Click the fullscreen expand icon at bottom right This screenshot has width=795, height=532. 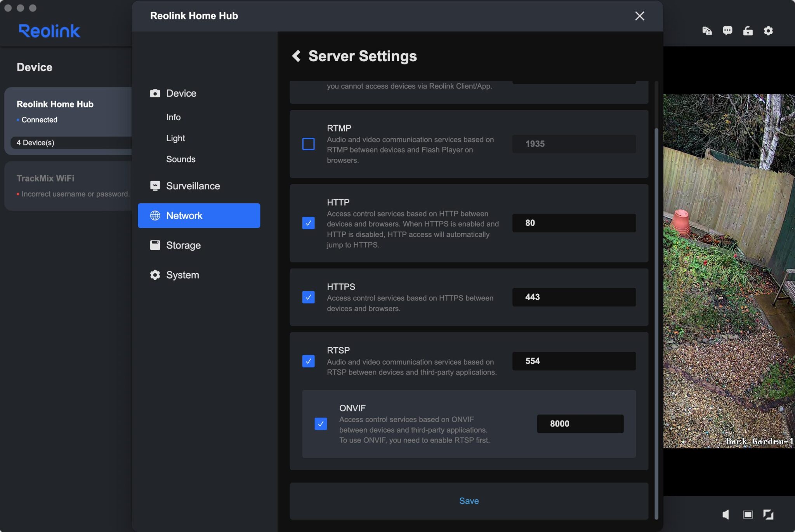pyautogui.click(x=768, y=515)
